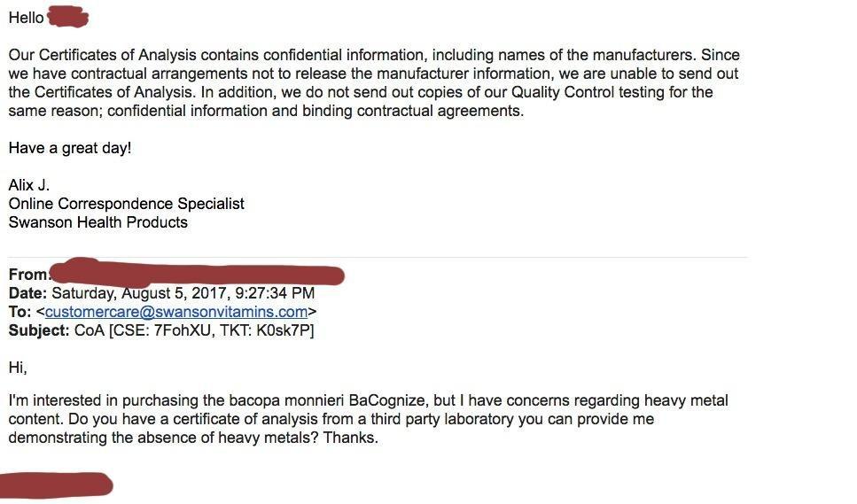The height and width of the screenshot is (504, 857).
Task: Click the bold "From:" header label
Action: pyautogui.click(x=28, y=275)
